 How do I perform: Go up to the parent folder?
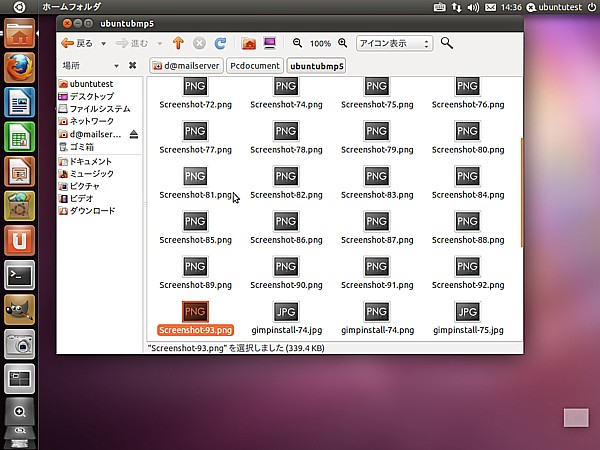pyautogui.click(x=178, y=43)
